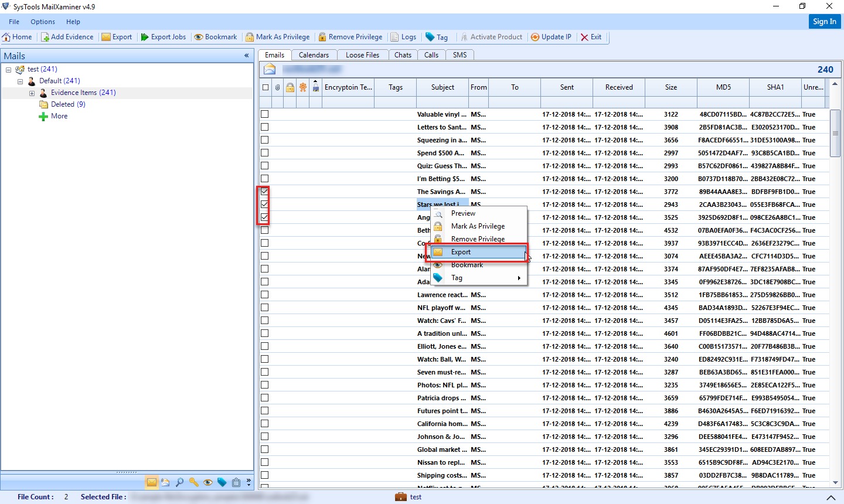Collapse the test (241) tree node

(9, 70)
